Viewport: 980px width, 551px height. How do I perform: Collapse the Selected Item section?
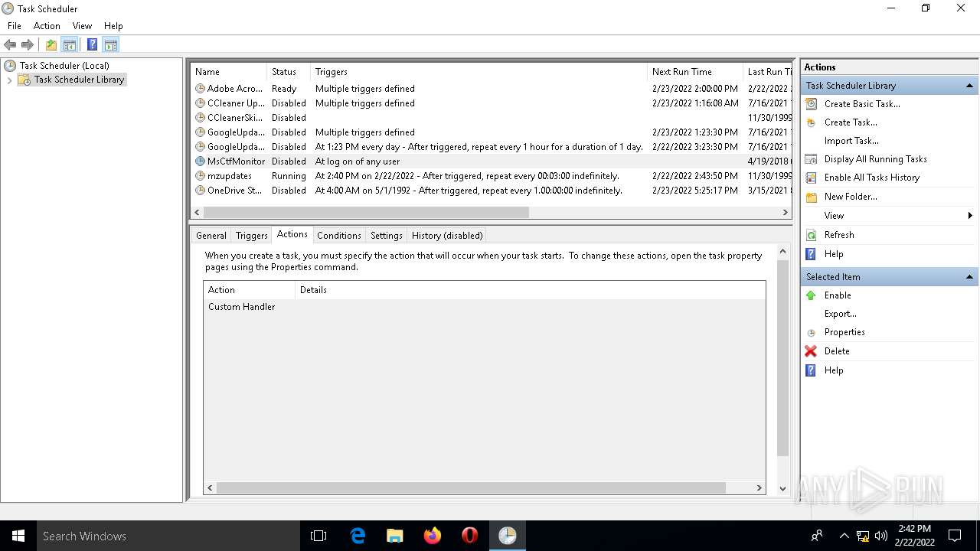coord(969,277)
